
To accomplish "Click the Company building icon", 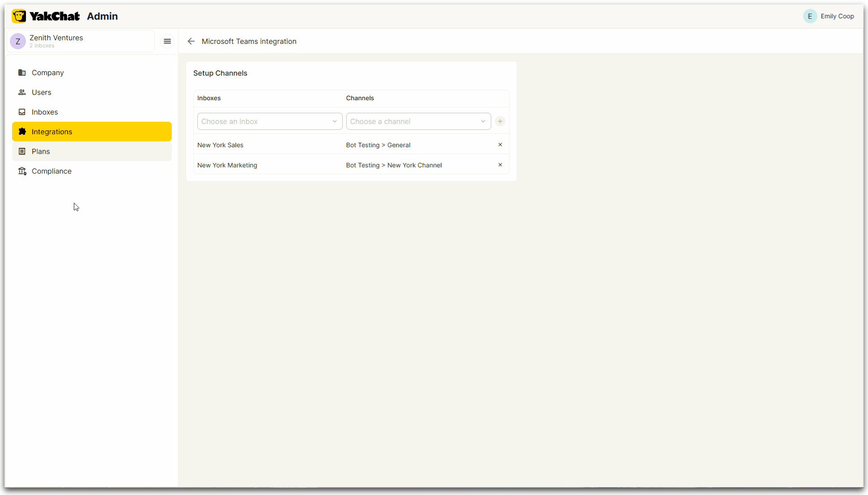I will pos(22,73).
